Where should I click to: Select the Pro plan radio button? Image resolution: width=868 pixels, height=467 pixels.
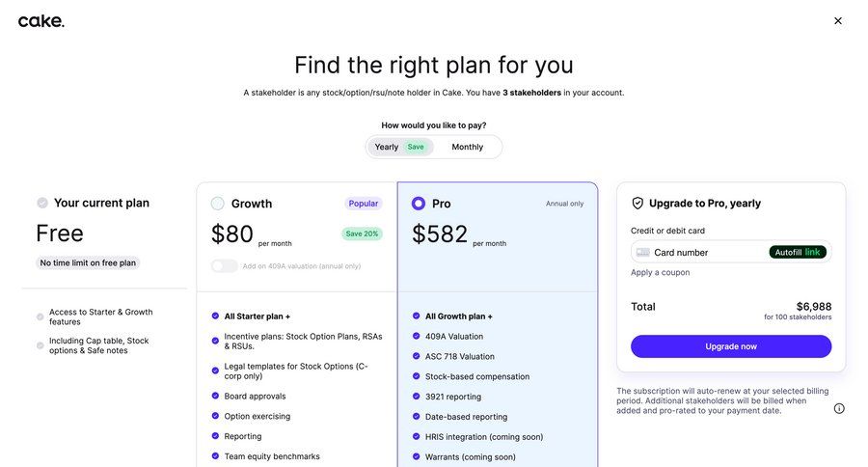point(419,204)
